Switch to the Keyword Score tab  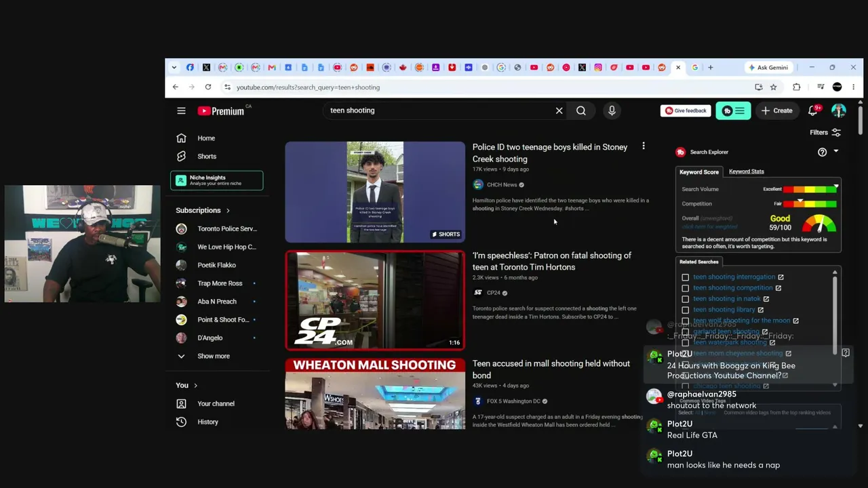pos(699,172)
